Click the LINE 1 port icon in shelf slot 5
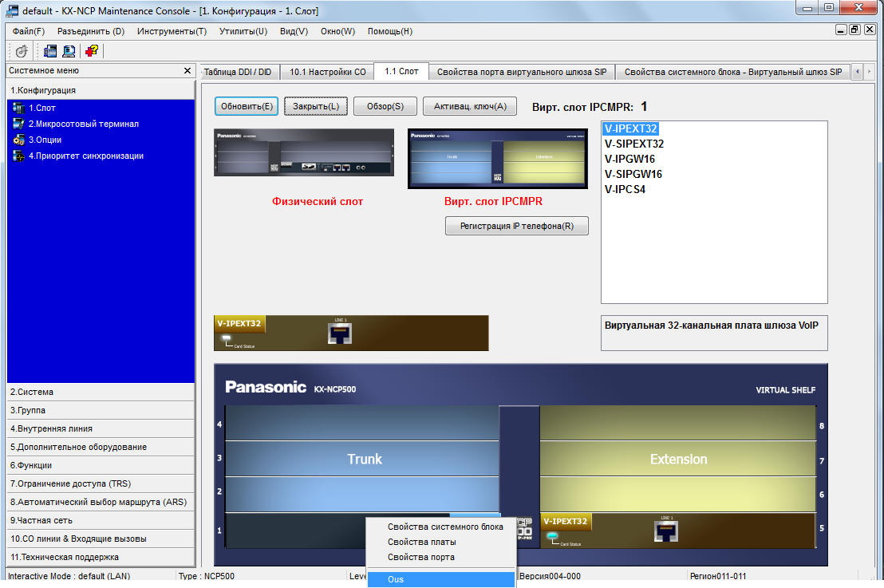This screenshot has width=884, height=588. coord(663,529)
